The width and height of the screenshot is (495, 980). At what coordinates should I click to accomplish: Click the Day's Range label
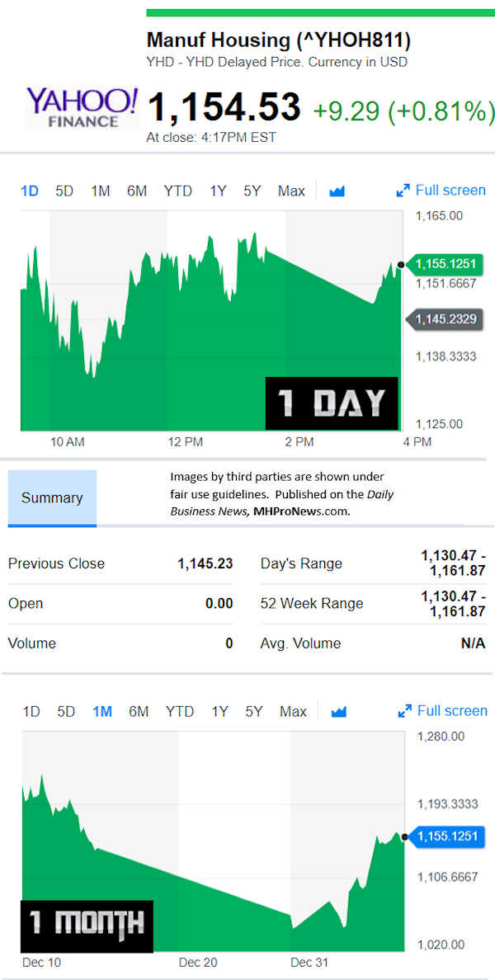(x=301, y=563)
